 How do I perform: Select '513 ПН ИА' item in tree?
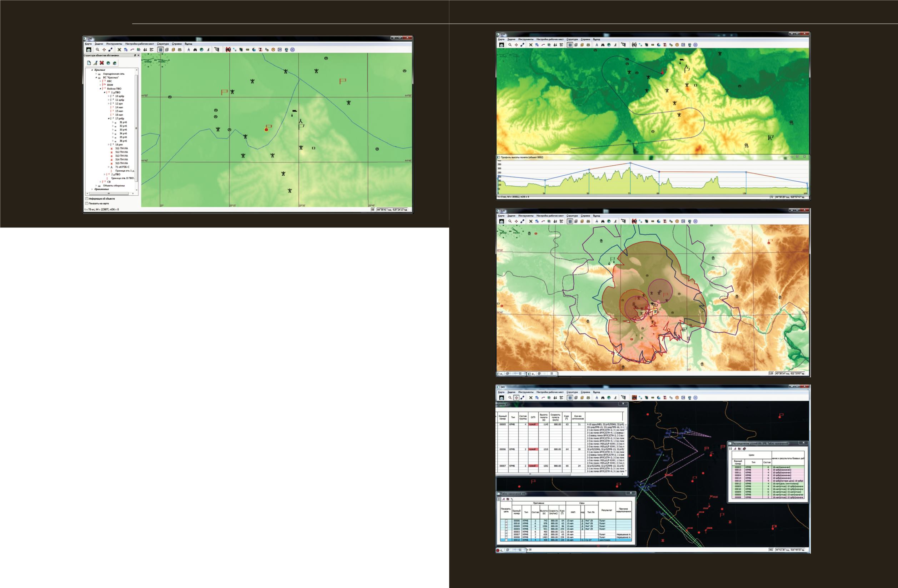[x=121, y=156]
